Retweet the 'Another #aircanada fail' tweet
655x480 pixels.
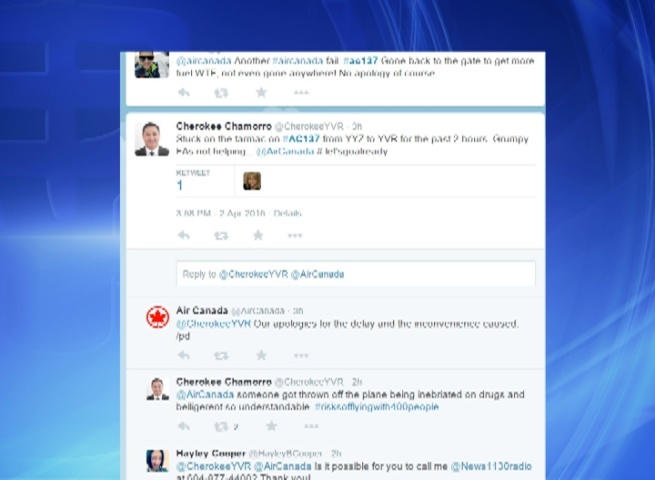(x=221, y=93)
